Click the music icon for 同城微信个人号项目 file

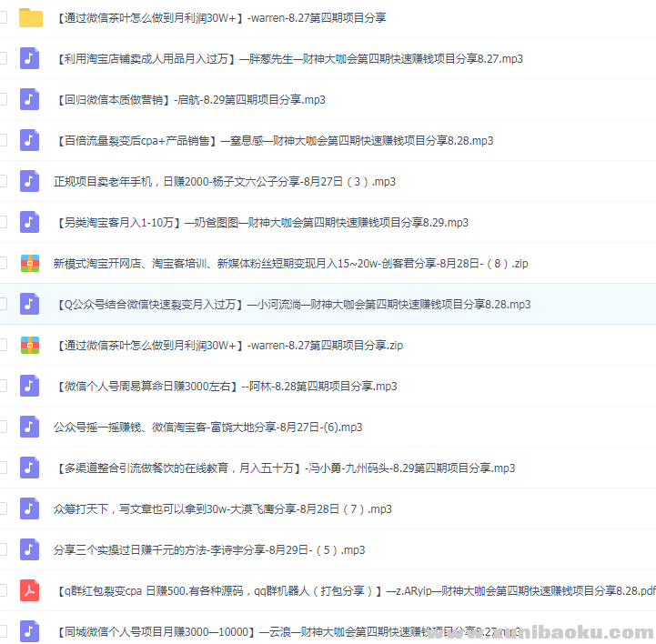click(x=31, y=630)
